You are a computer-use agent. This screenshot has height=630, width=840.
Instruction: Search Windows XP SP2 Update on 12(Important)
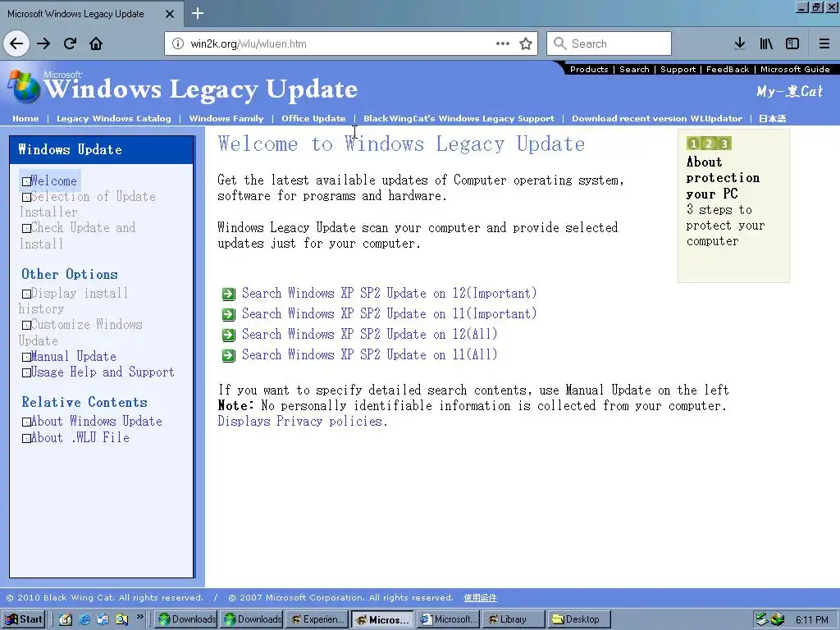pyautogui.click(x=389, y=293)
